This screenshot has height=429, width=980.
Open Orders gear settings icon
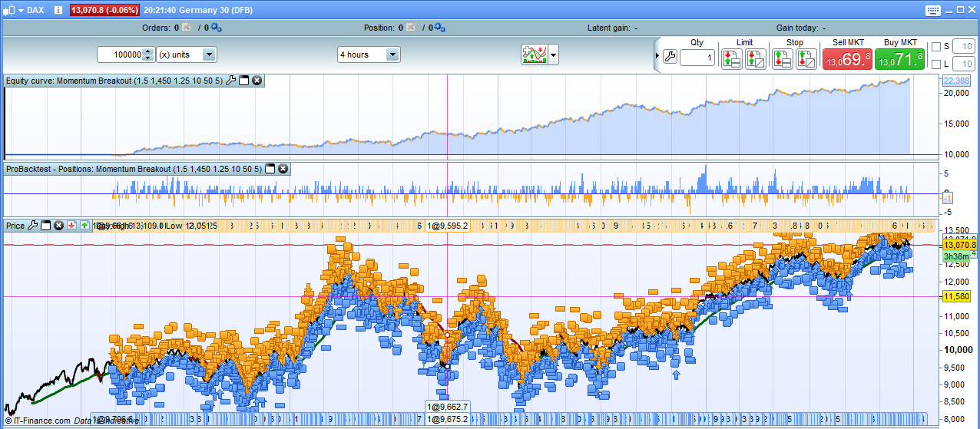click(216, 28)
